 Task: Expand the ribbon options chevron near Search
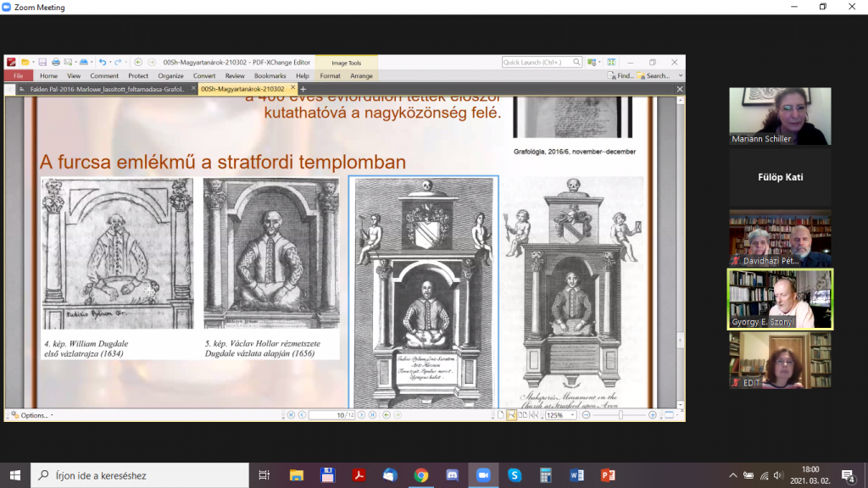point(681,75)
